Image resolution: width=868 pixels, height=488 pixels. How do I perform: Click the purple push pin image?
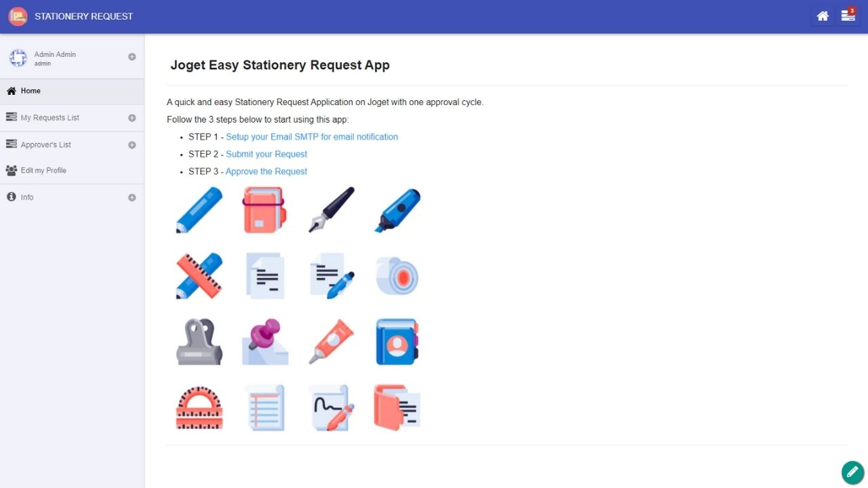pos(265,342)
